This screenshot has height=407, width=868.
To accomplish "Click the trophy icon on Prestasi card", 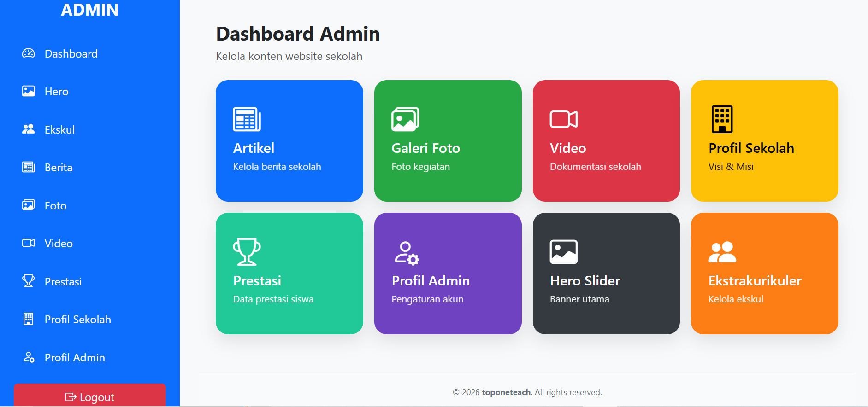I will (247, 252).
